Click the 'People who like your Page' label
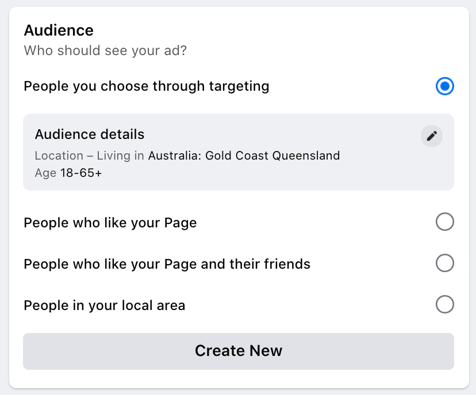This screenshot has height=395, width=476. click(x=110, y=223)
